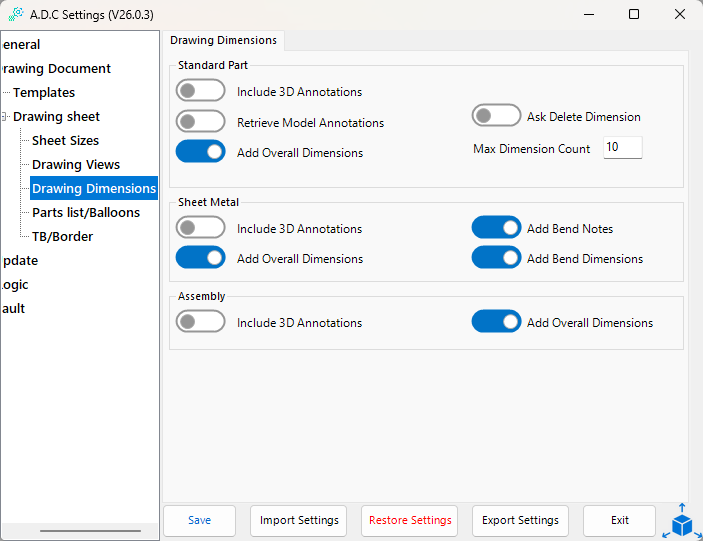Disable Add Bend Notes switch
The width and height of the screenshot is (703, 541).
click(496, 228)
